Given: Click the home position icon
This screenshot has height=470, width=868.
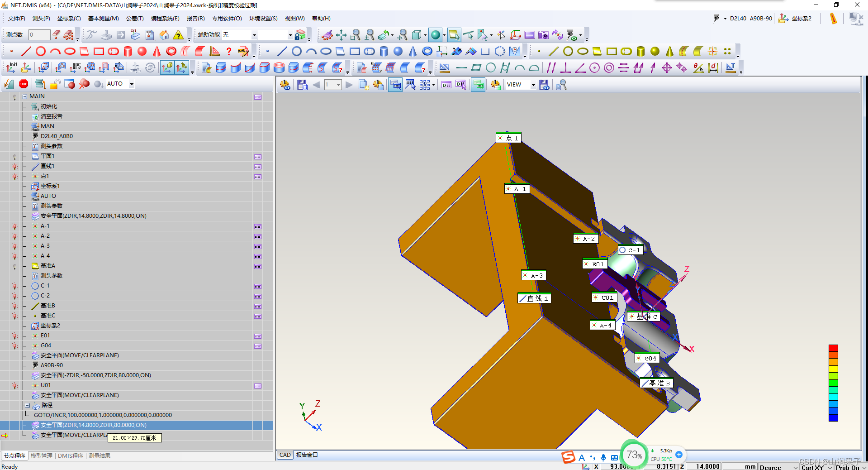Looking at the screenshot, I should 164,35.
